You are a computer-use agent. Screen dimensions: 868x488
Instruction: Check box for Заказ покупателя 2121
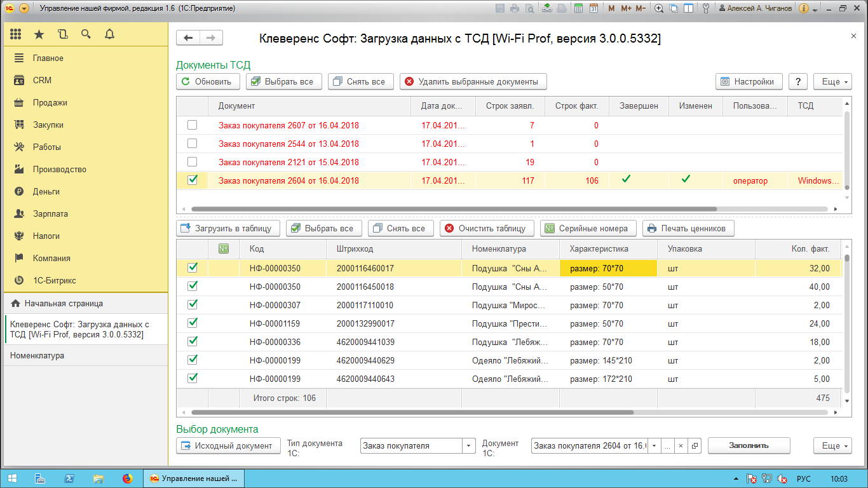(x=192, y=162)
